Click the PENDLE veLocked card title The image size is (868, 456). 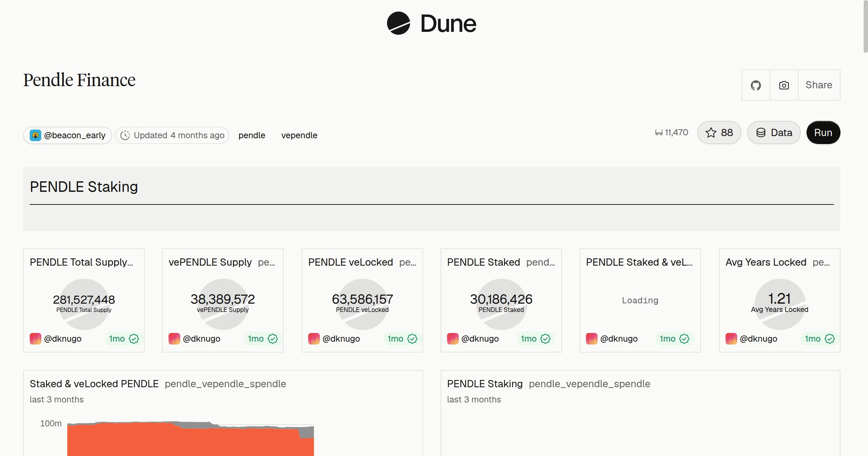tap(350, 262)
